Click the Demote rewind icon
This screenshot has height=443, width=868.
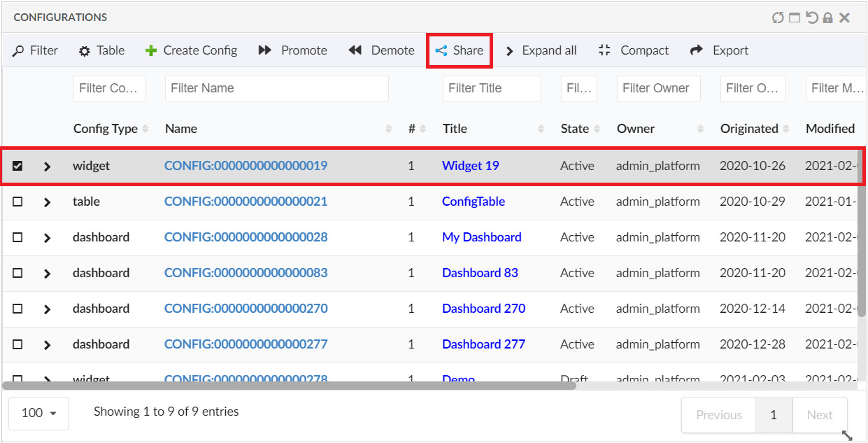tap(355, 50)
